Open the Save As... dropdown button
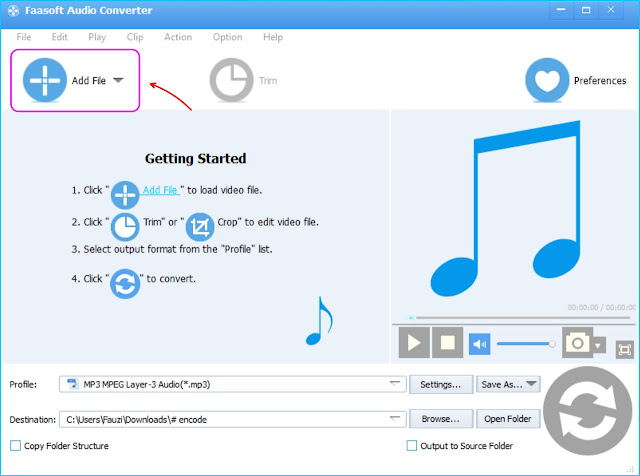 tap(508, 385)
